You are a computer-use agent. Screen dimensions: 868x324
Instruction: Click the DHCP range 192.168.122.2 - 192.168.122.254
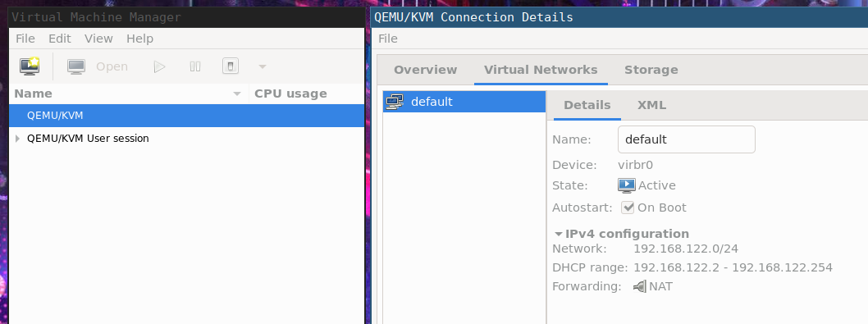point(733,267)
